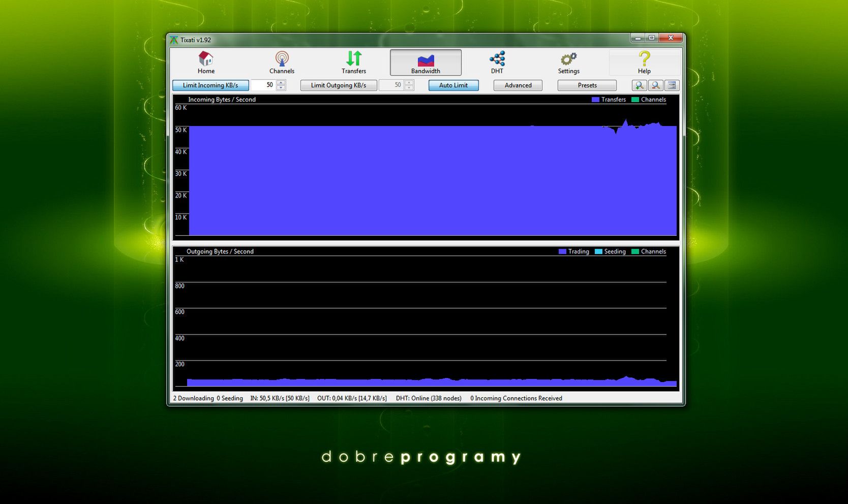Click the Trading legend swatch in outgoing graph

click(562, 251)
